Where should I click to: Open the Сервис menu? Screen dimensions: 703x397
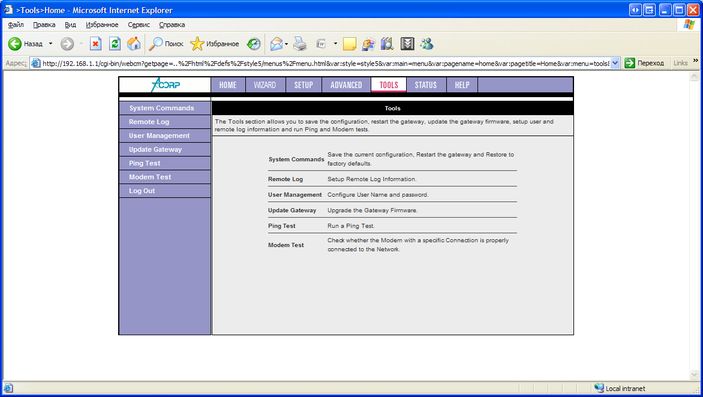[139, 25]
